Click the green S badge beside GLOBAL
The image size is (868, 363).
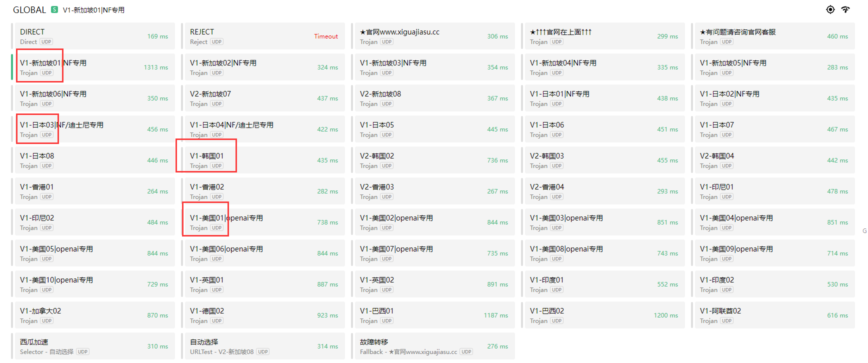coord(54,9)
